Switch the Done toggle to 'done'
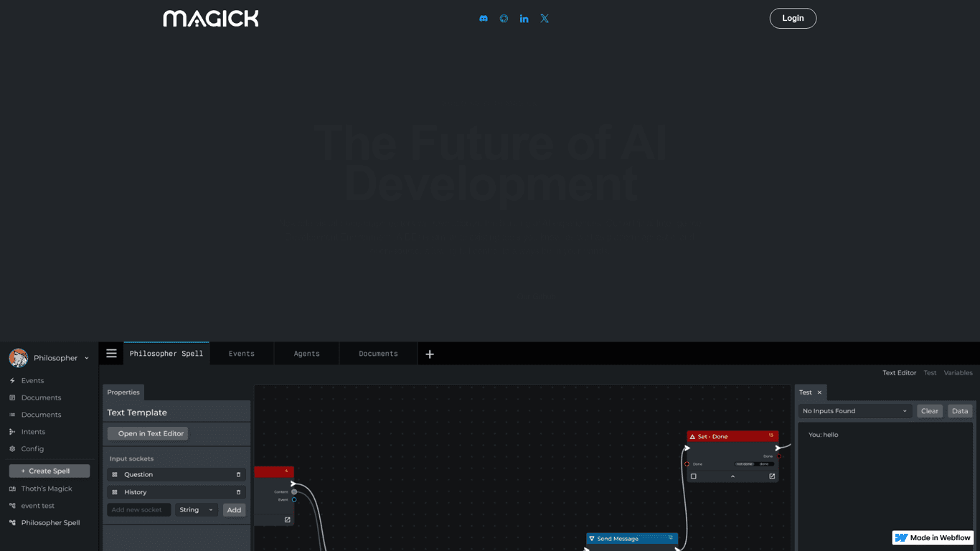The image size is (980, 551). 764,464
